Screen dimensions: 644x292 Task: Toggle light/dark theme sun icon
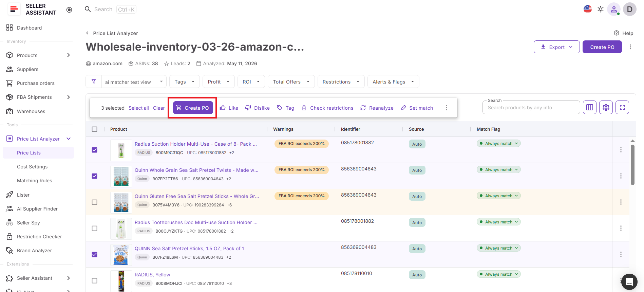(x=601, y=9)
